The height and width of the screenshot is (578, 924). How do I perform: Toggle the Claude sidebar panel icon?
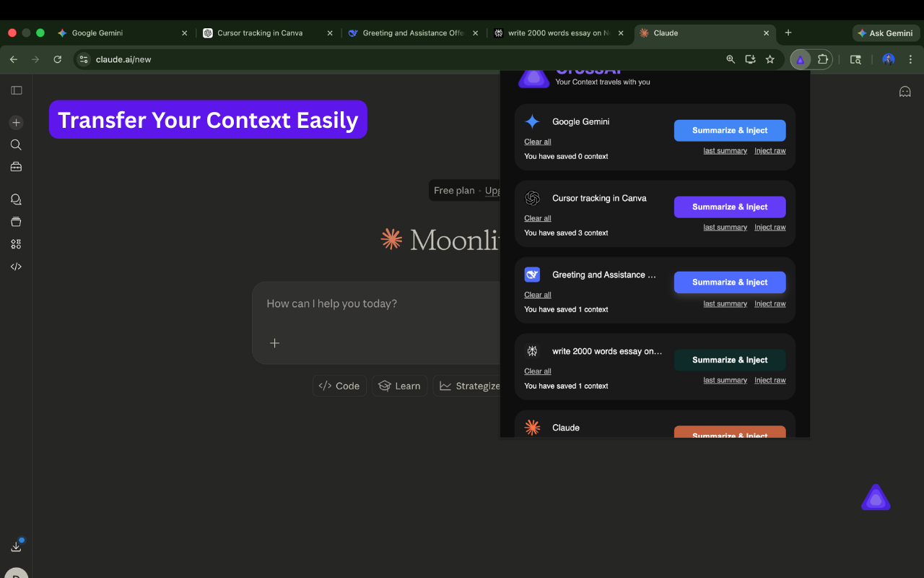click(x=16, y=90)
